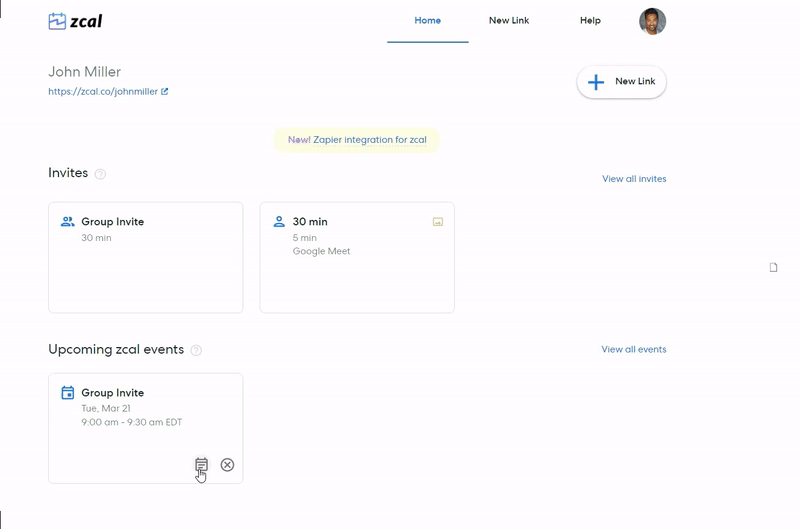Viewport: 800px width, 529px height.
Task: Click the reschedule icon on upcoming event
Action: [x=202, y=465]
